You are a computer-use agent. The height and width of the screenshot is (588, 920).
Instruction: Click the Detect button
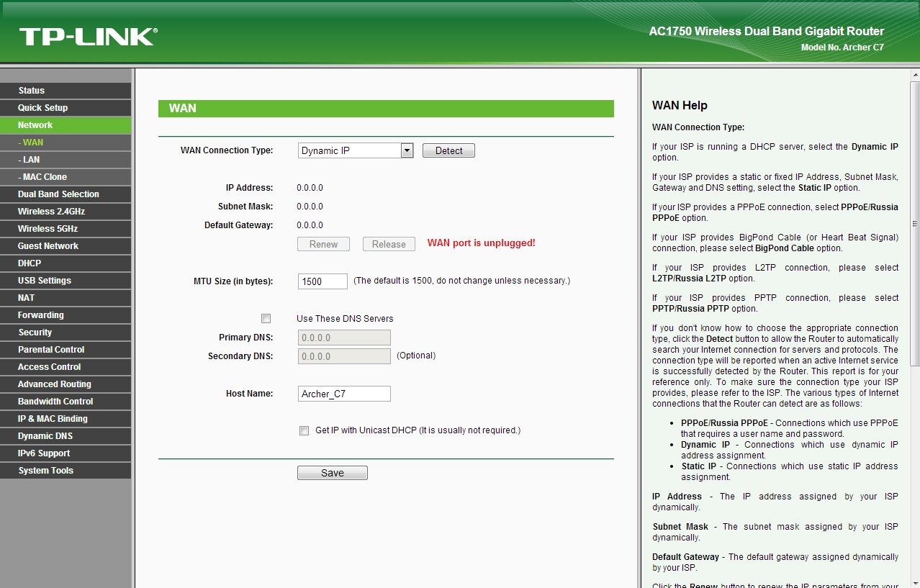pos(448,150)
